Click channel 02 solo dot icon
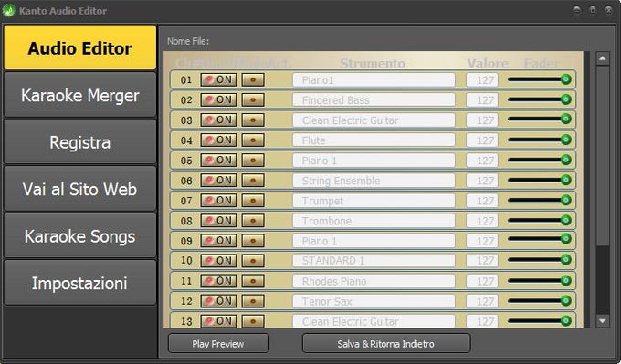621x364 pixels. [x=253, y=100]
